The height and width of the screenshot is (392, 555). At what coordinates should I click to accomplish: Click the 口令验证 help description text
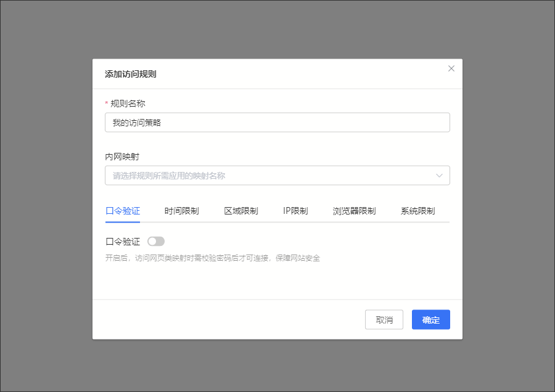[x=213, y=258]
